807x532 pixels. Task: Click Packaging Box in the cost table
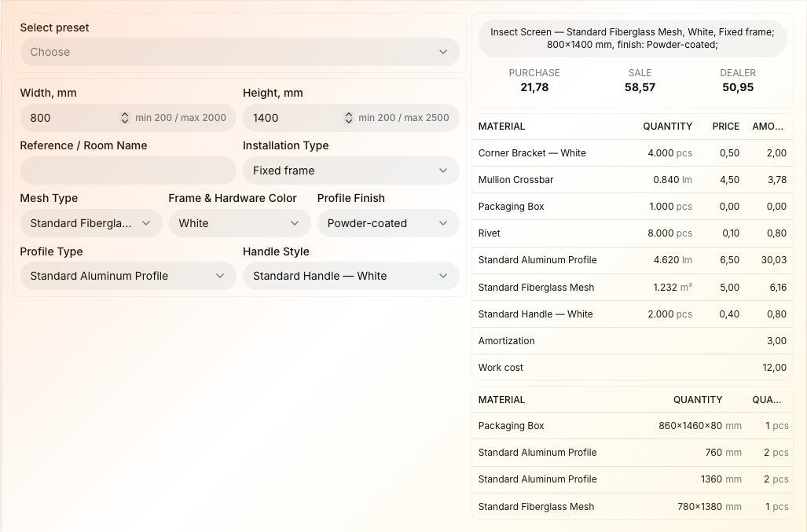[x=511, y=207]
